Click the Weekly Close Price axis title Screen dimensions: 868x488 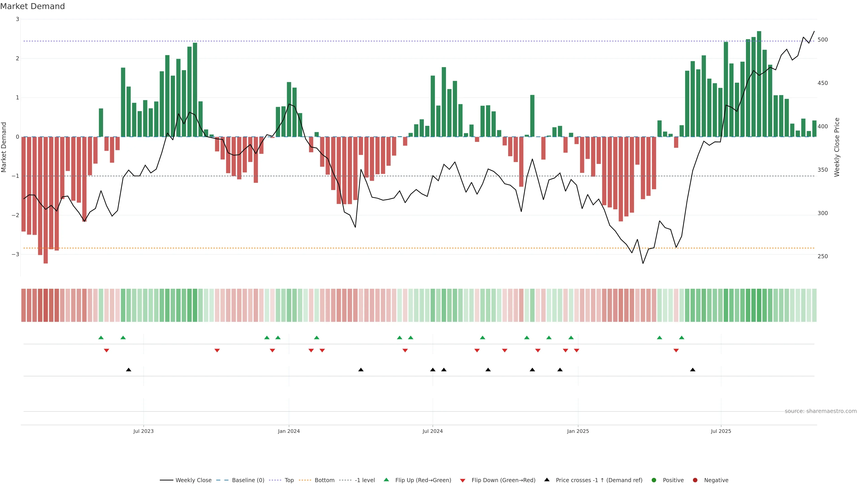click(837, 147)
